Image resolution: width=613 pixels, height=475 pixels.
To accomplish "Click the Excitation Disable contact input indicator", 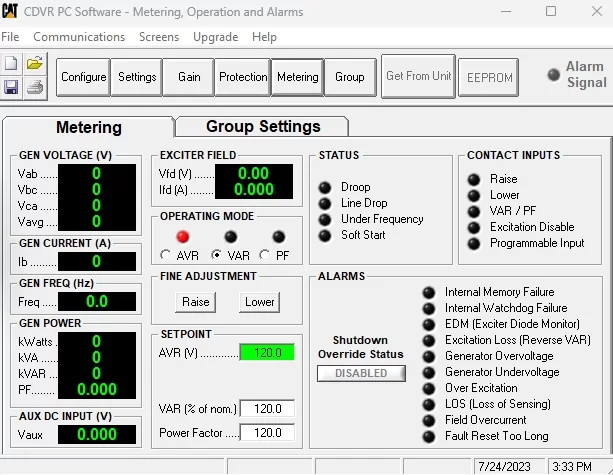I will (x=473, y=227).
